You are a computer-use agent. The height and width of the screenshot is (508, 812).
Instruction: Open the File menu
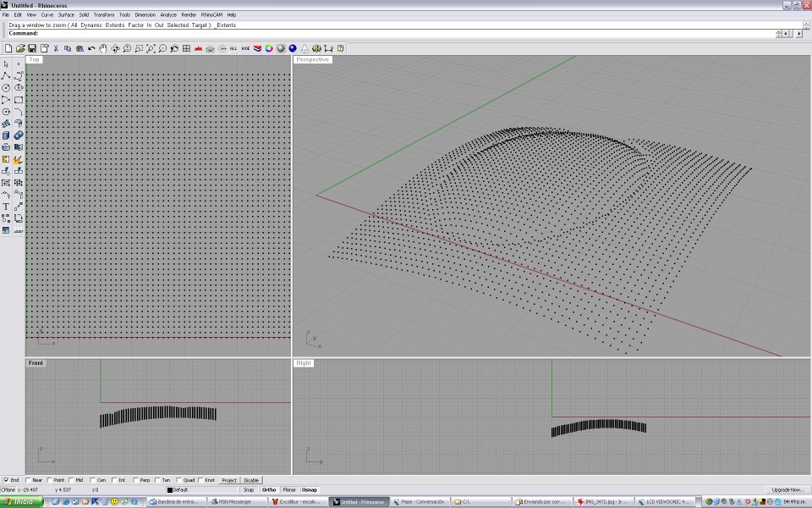(6, 15)
